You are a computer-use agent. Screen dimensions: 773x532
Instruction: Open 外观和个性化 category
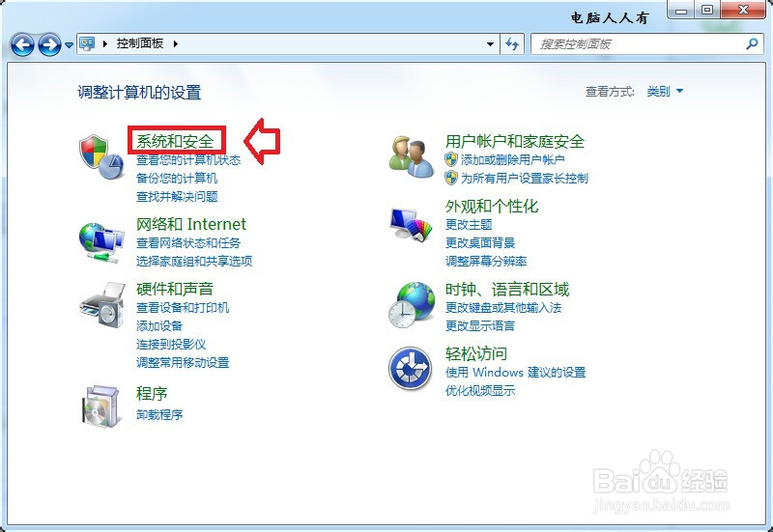(492, 206)
